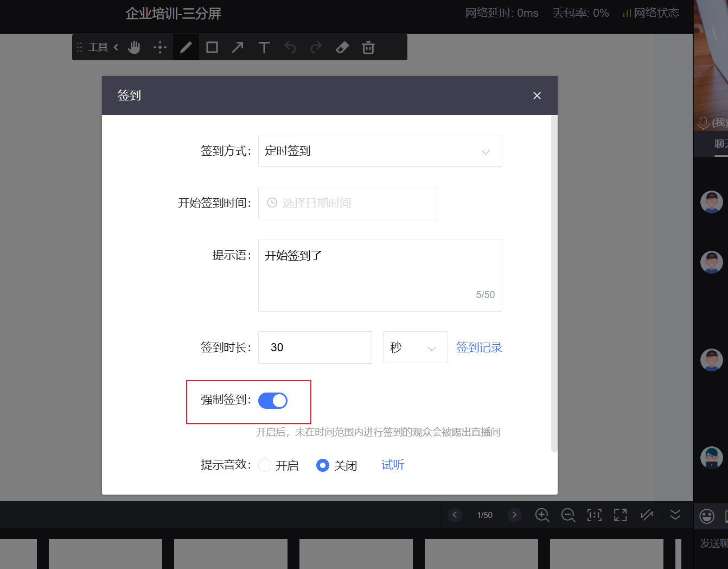Toggle the annotation visibility pen icon

point(647,515)
